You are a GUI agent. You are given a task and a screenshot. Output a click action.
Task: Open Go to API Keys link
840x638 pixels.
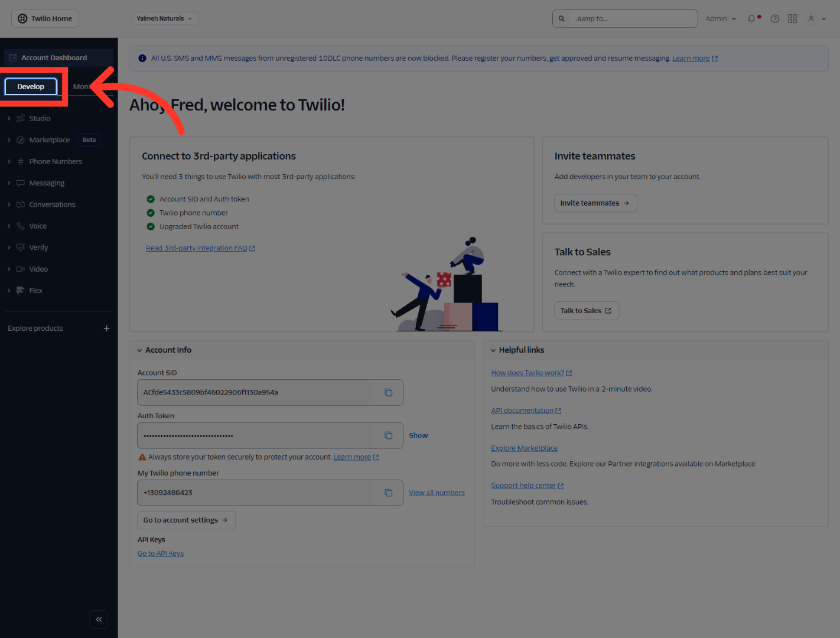161,554
